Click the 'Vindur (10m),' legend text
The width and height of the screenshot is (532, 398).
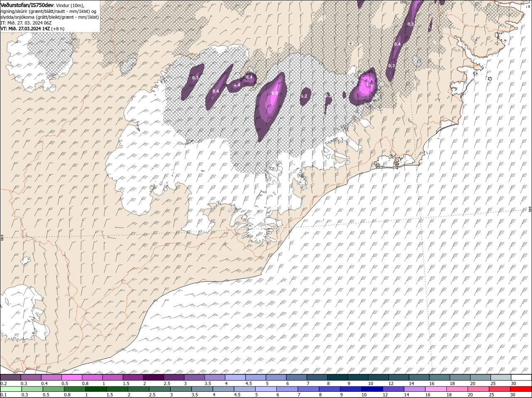click(70, 5)
